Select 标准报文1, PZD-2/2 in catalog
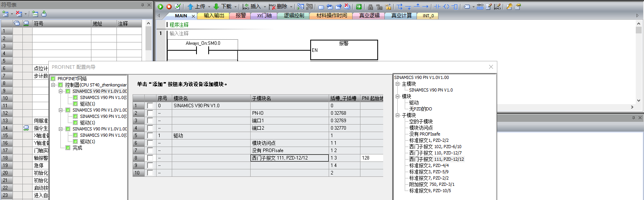 click(429, 140)
